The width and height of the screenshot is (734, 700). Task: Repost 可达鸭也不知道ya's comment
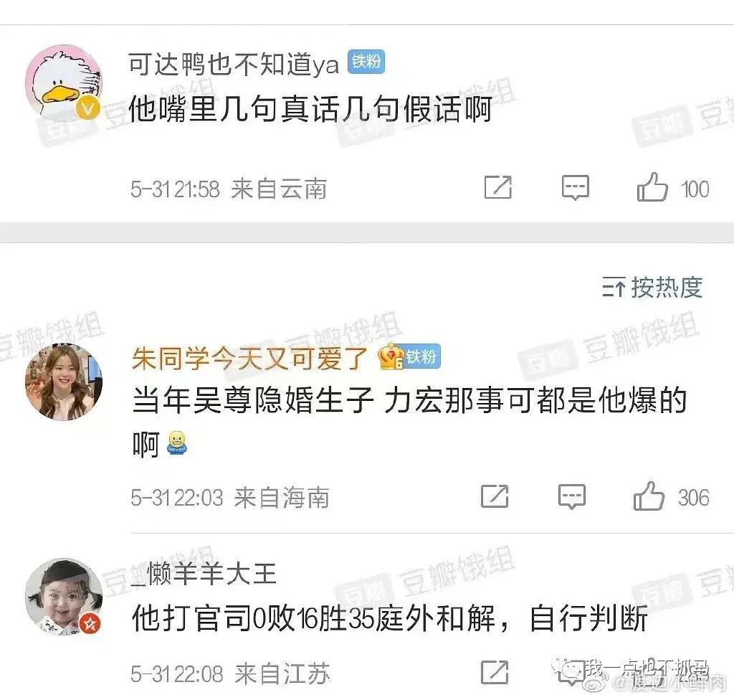[x=497, y=187]
